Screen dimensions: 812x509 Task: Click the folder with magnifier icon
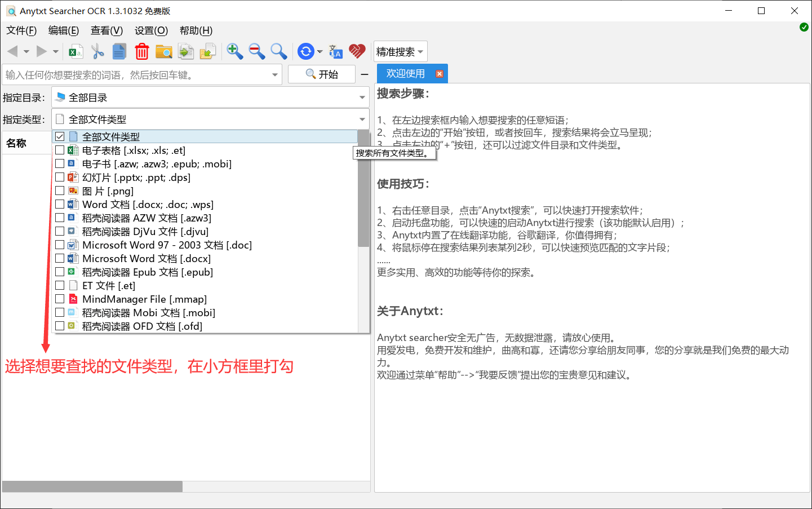163,52
